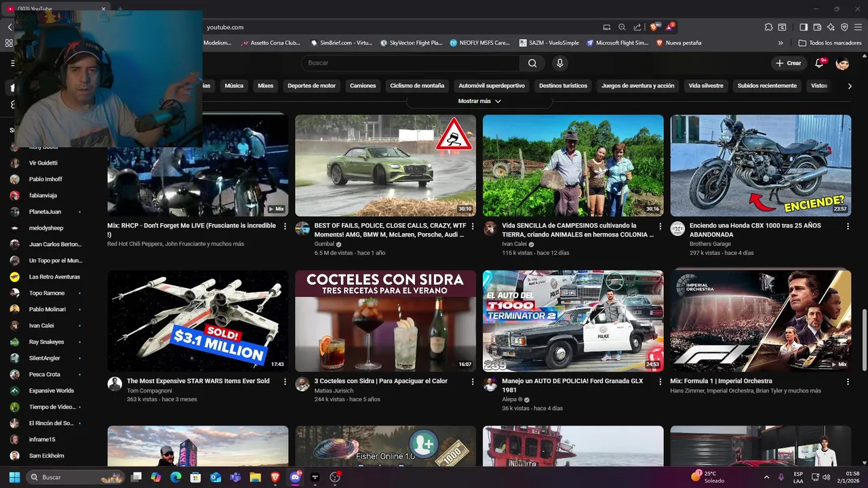Play the green Bentley drifting thumbnail
The width and height of the screenshot is (868, 488).
click(385, 165)
